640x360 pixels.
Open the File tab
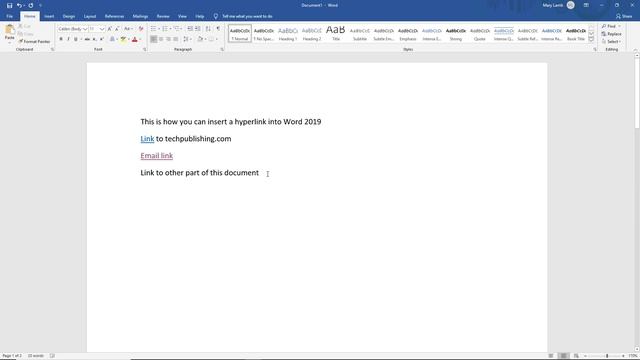[9, 16]
